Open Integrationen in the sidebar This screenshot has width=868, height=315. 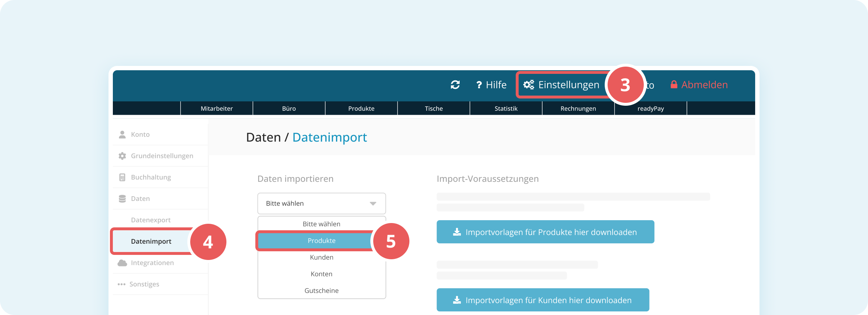[x=161, y=263]
